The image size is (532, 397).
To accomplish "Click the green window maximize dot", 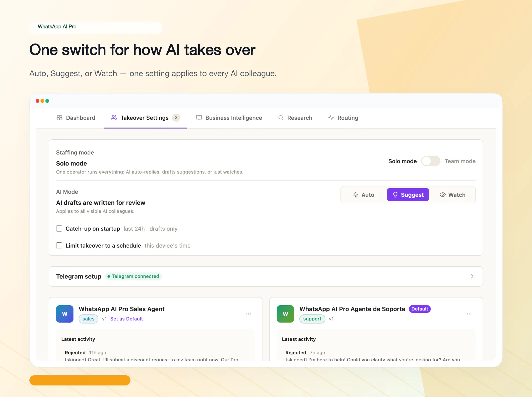I will [47, 101].
